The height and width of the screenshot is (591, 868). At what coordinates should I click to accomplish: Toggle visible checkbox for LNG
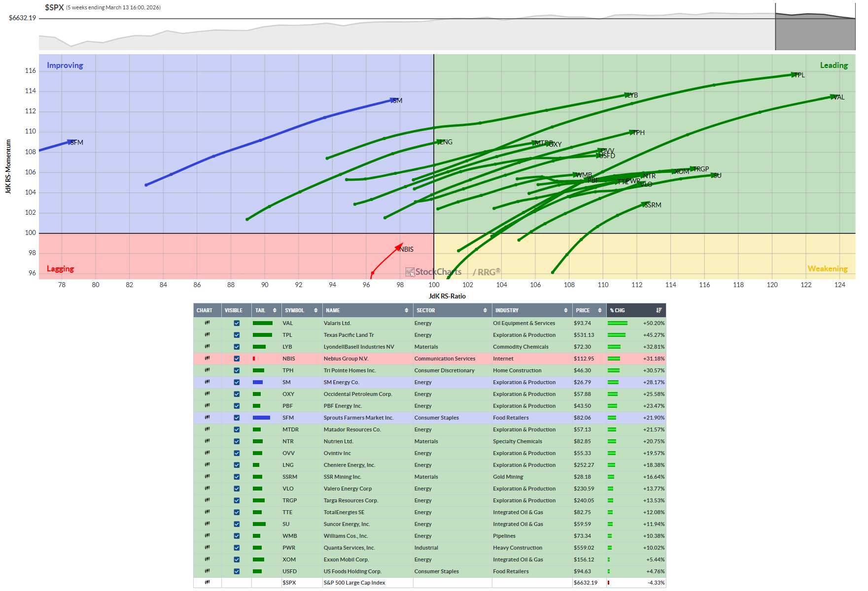tap(237, 465)
